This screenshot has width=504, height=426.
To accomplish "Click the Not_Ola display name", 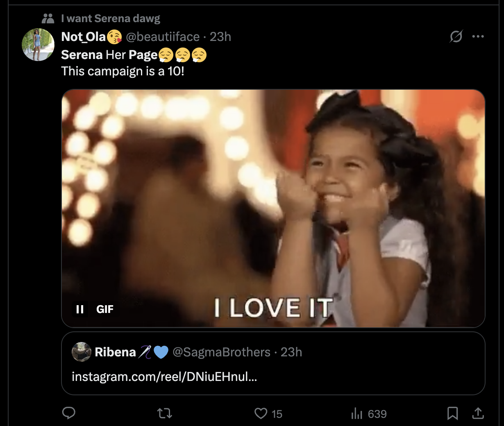I will point(84,37).
